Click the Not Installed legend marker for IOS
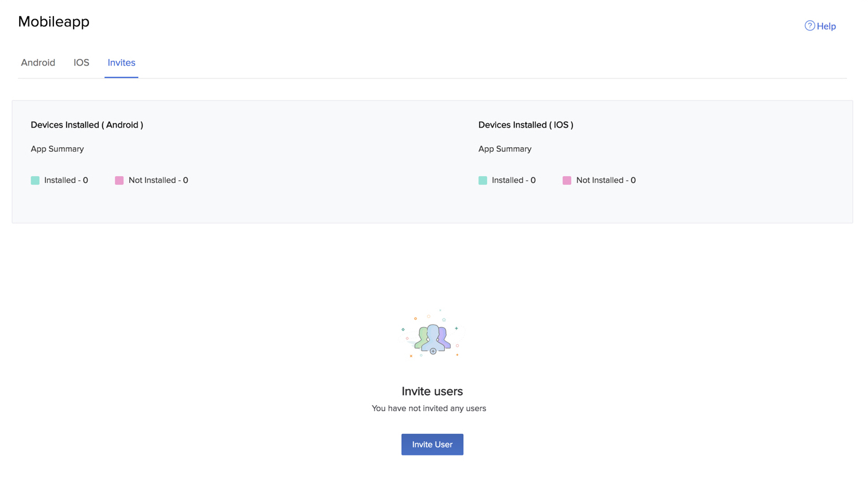The image size is (868, 483). pyautogui.click(x=566, y=180)
